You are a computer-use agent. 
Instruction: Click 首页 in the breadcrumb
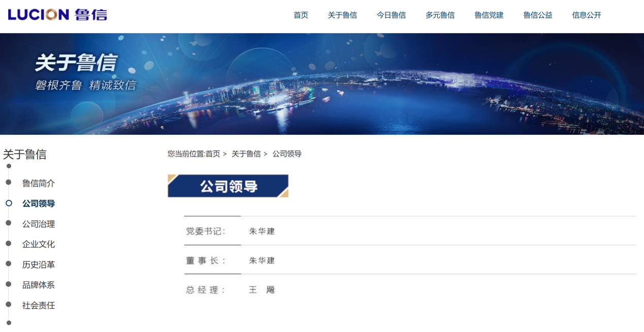213,154
